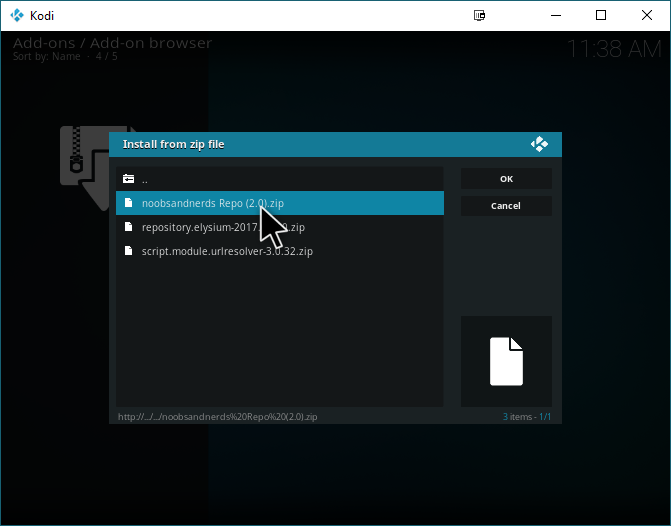The width and height of the screenshot is (671, 526).
Task: Click the file preview thumbnail
Action: [x=506, y=361]
